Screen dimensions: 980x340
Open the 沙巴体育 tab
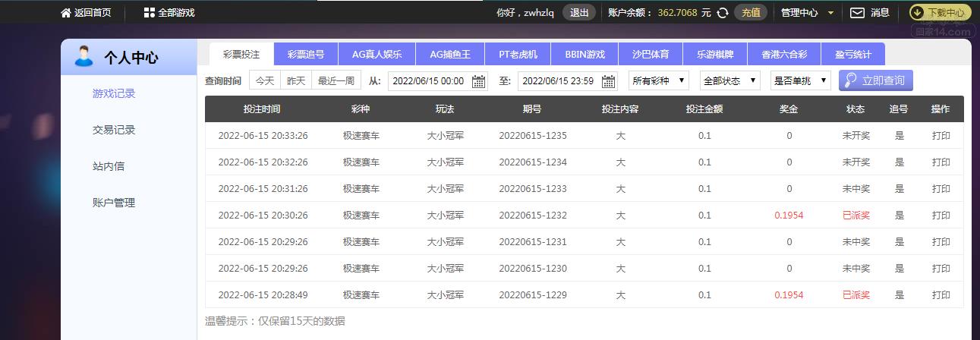pyautogui.click(x=651, y=55)
